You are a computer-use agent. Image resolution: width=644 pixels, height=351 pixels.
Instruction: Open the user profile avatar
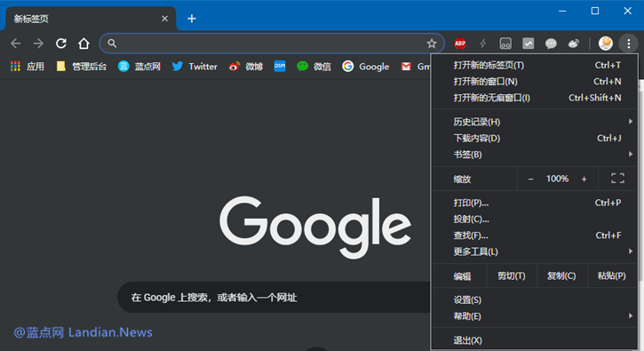tap(606, 44)
